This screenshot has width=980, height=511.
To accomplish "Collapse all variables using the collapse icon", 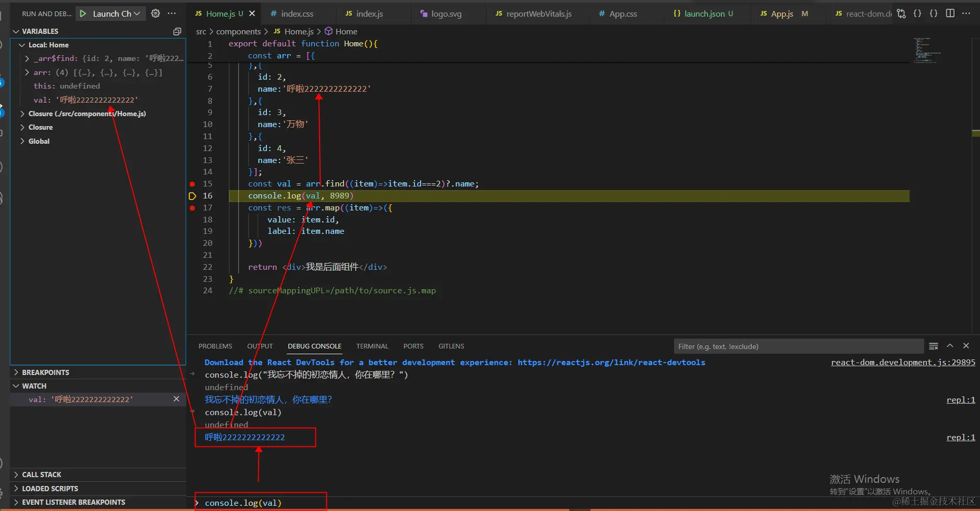I will (x=177, y=32).
